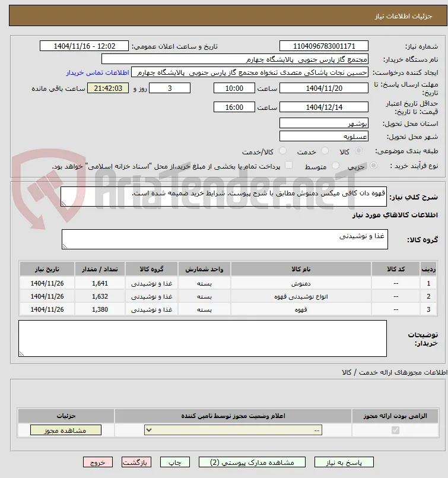
Task: Click the الزامی بودن ارائه مجوز header
Action: click(395, 416)
